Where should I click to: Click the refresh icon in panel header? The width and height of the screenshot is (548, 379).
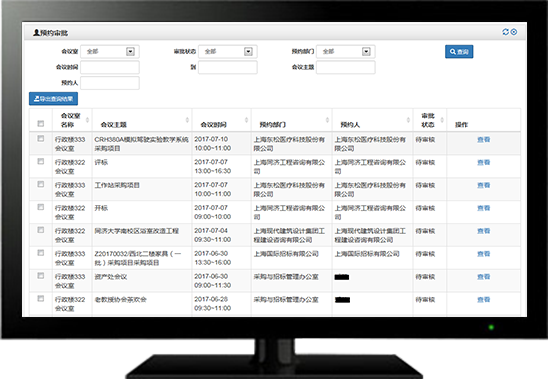pos(505,32)
